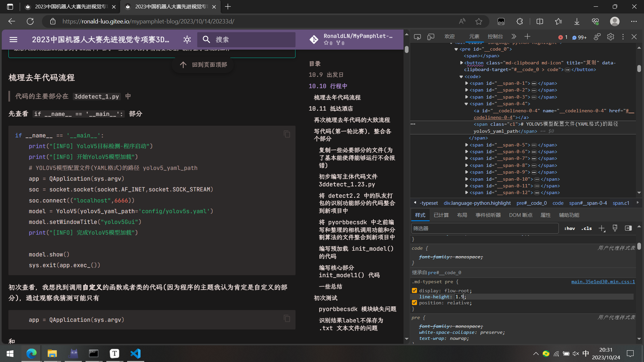Open browser extensions puzzle icon

(x=520, y=21)
